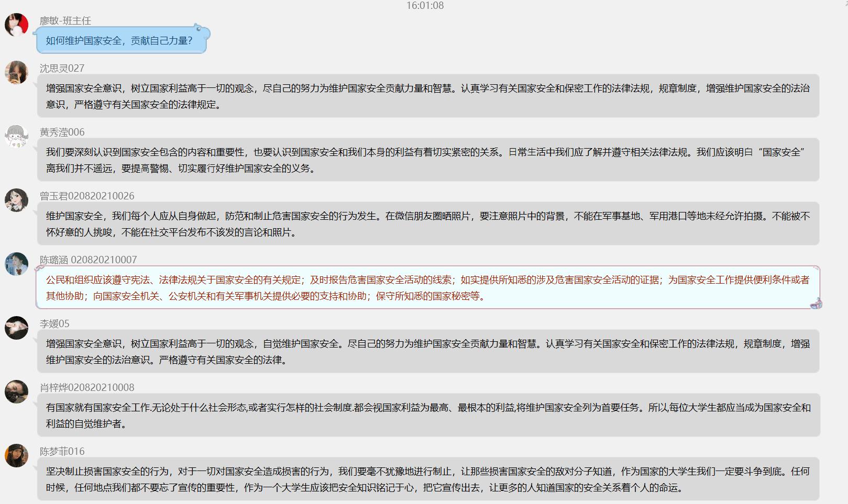Select 陈璐涵's red-text message bubble
Screen dimensions: 848x504
pyautogui.click(x=427, y=288)
